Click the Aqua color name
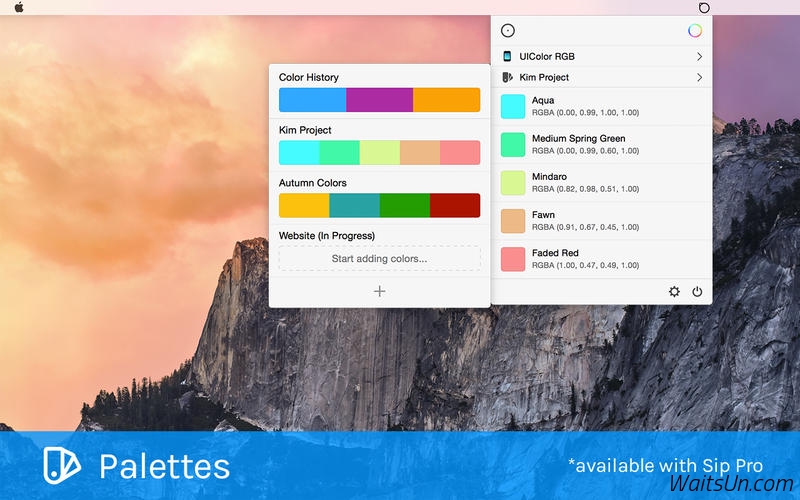The width and height of the screenshot is (800, 500). [x=543, y=100]
